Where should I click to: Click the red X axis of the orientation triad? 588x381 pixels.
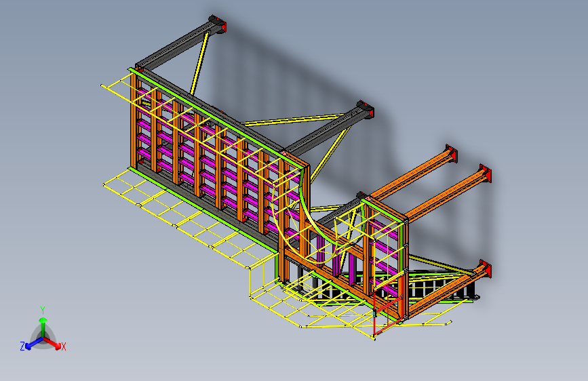(x=52, y=342)
